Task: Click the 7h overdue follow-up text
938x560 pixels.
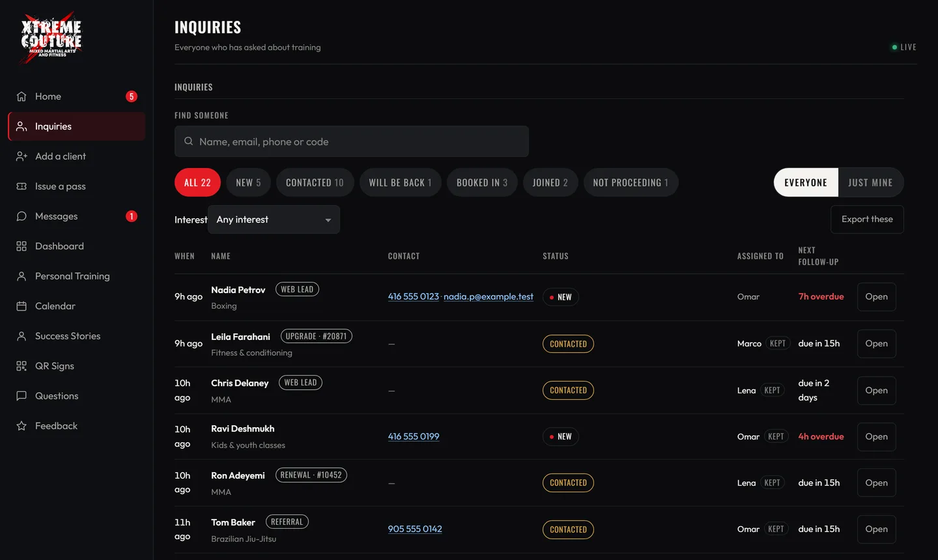Action: click(x=821, y=296)
